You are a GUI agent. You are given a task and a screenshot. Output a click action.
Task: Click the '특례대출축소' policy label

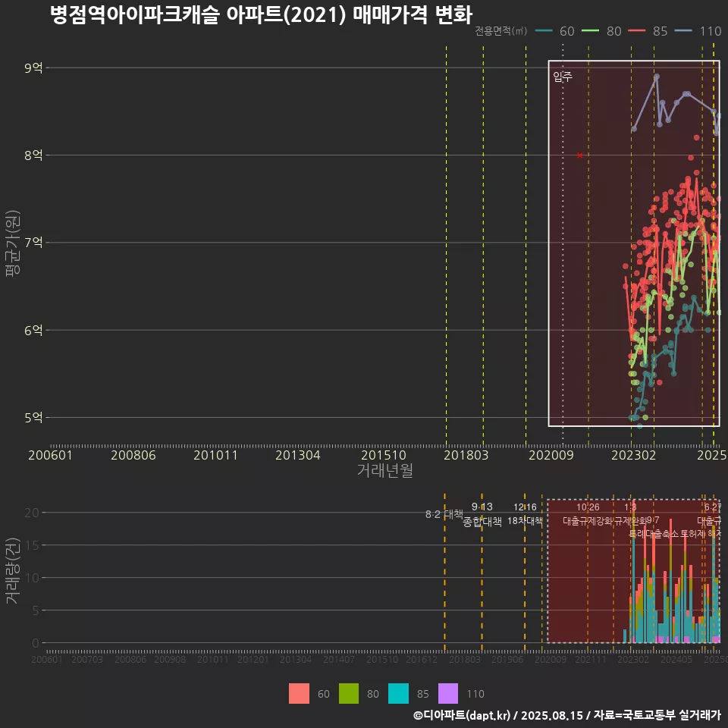click(654, 534)
